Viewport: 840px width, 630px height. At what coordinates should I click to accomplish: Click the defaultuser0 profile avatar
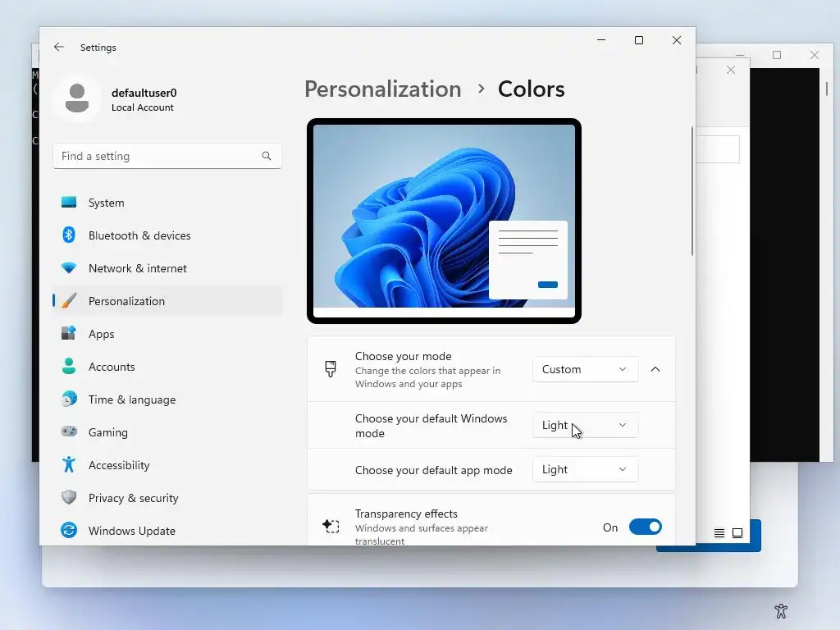tap(77, 98)
